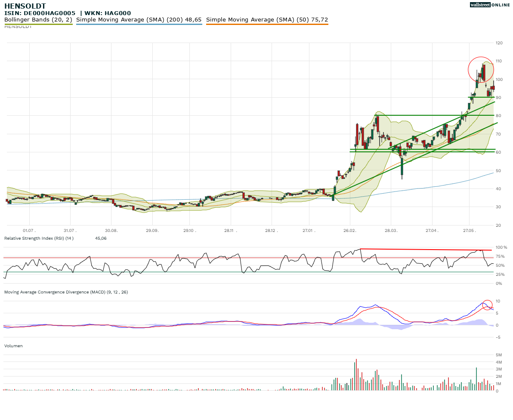Click the 28.11. date label
The image size is (513, 420).
click(231, 231)
